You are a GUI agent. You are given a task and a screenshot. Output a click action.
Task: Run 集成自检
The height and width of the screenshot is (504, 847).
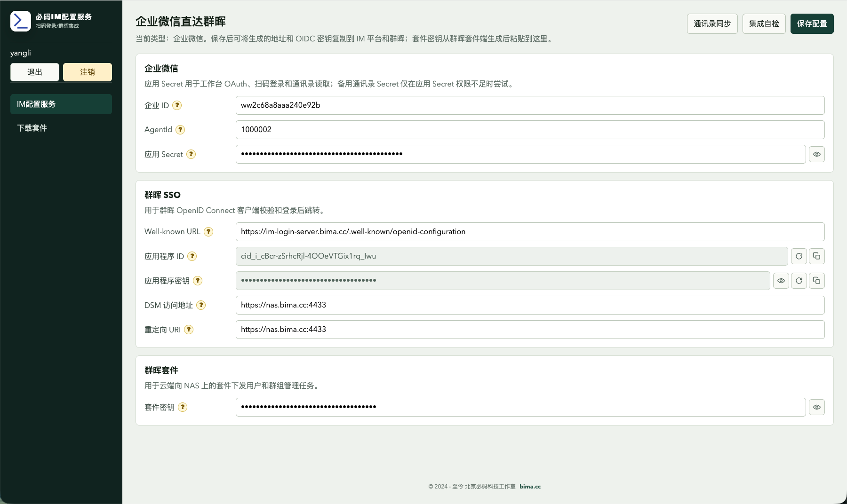coord(764,24)
